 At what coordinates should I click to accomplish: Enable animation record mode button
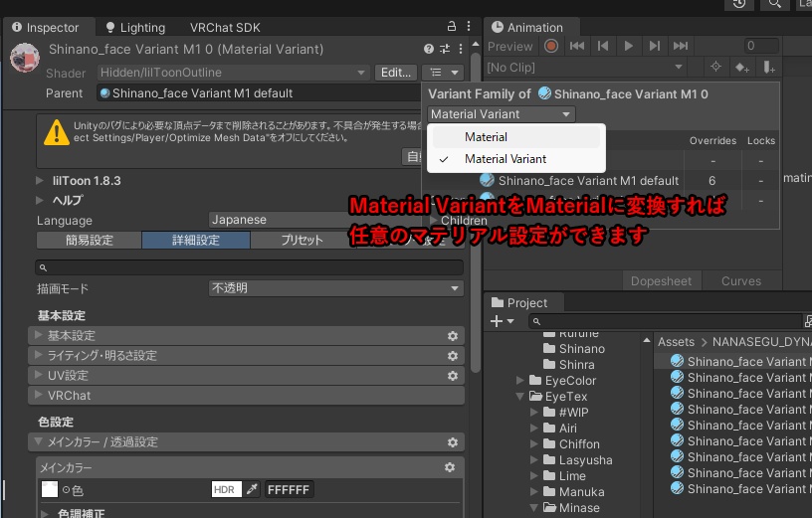coord(551,46)
